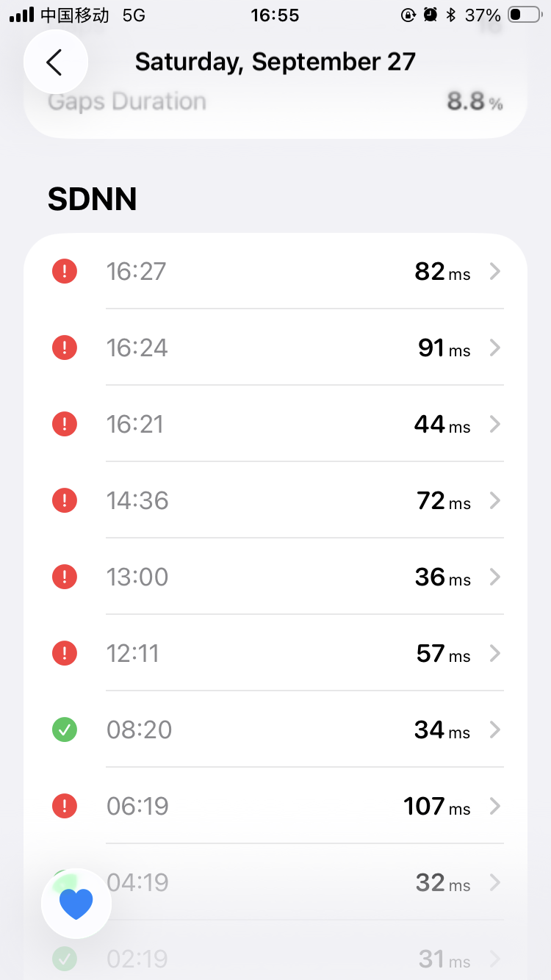Image resolution: width=551 pixels, height=980 pixels.
Task: Open details chevron for 91 ms
Action: (495, 348)
